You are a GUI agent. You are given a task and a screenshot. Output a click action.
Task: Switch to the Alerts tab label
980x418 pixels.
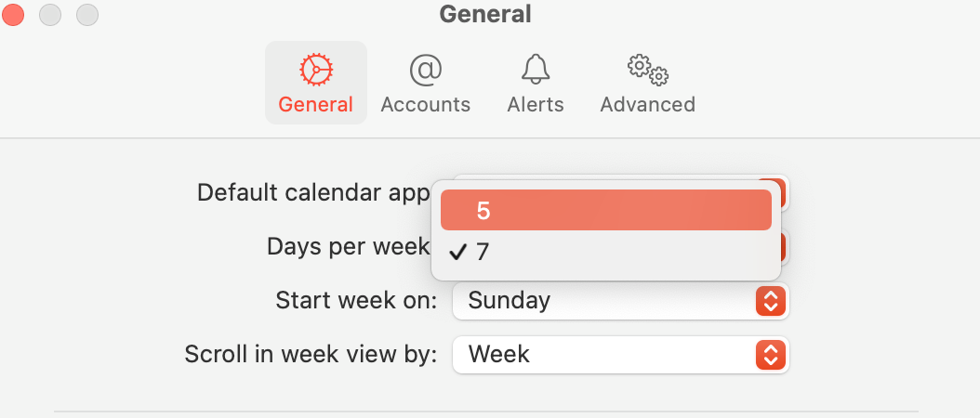coord(536,104)
